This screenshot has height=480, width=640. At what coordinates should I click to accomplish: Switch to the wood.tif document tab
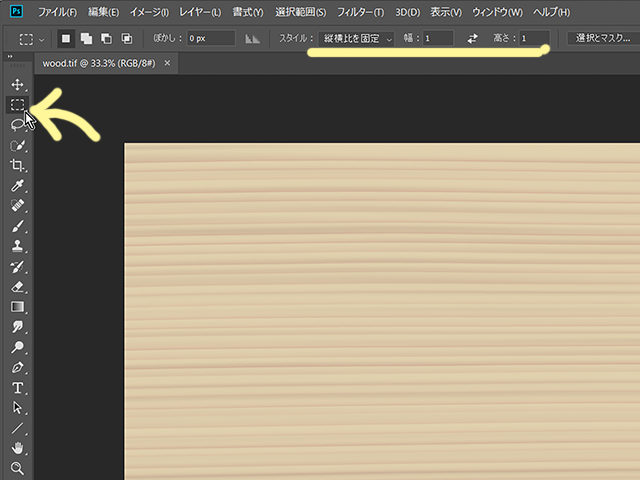[x=99, y=64]
